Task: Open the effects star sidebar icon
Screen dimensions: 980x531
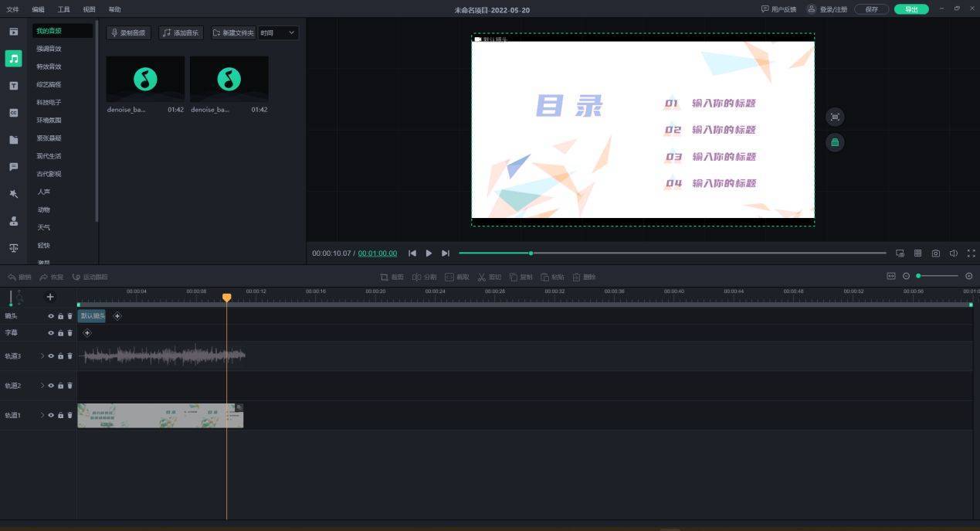Action: coord(13,194)
